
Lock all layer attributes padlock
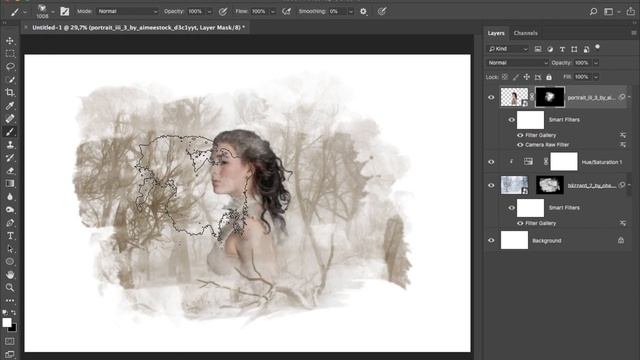point(549,77)
